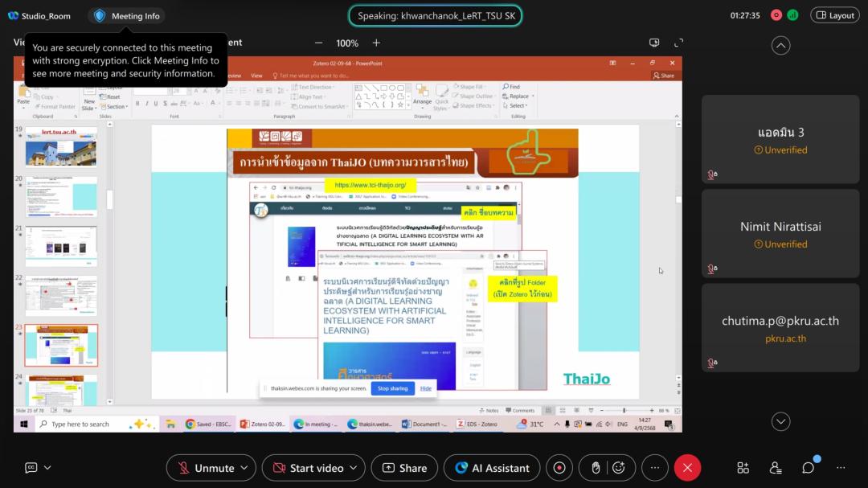868x488 pixels.
Task: Open more options ellipsis next to reactions
Action: [x=655, y=468]
